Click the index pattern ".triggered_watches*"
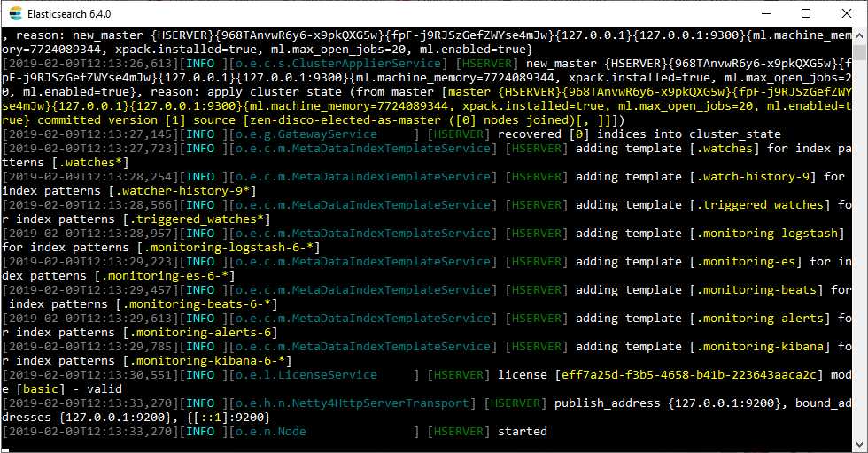This screenshot has width=868, height=453. 197,219
